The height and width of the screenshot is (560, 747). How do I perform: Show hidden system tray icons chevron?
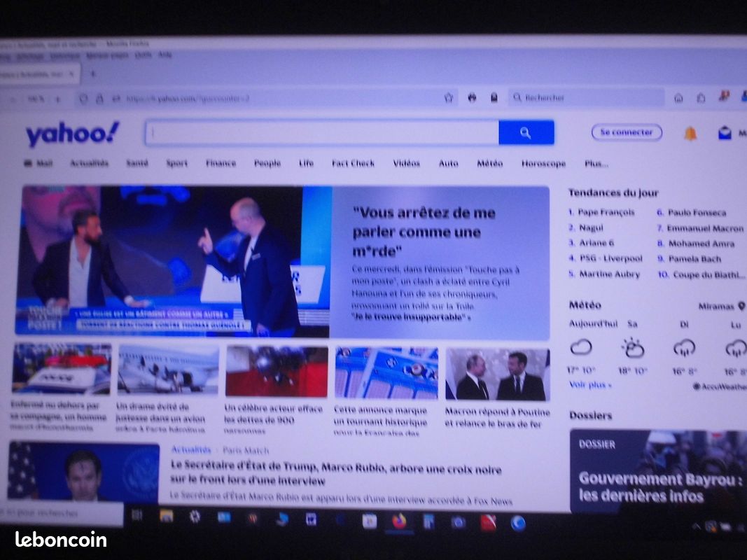point(696,526)
